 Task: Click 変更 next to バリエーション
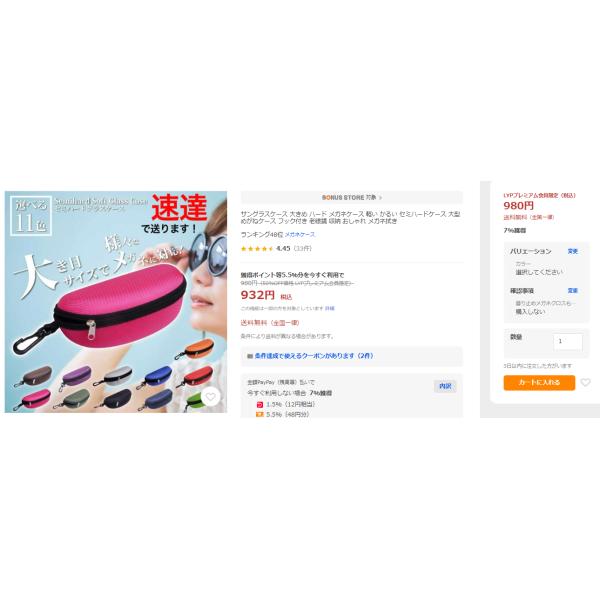point(572,251)
